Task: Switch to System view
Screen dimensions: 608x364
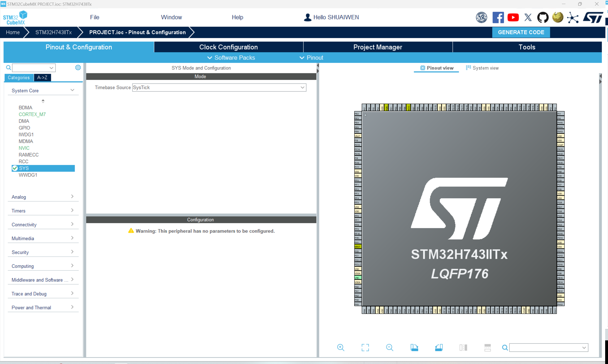Action: [482, 68]
